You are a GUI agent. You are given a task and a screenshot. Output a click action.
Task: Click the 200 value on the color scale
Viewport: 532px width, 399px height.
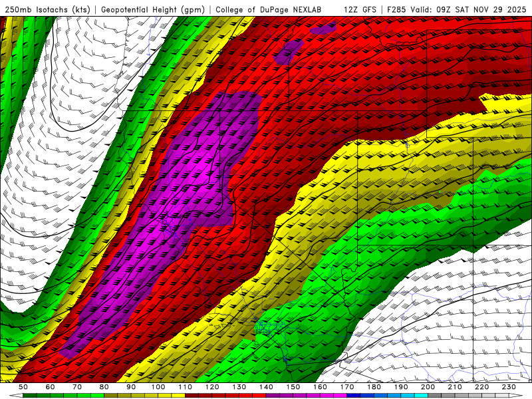[x=428, y=387]
